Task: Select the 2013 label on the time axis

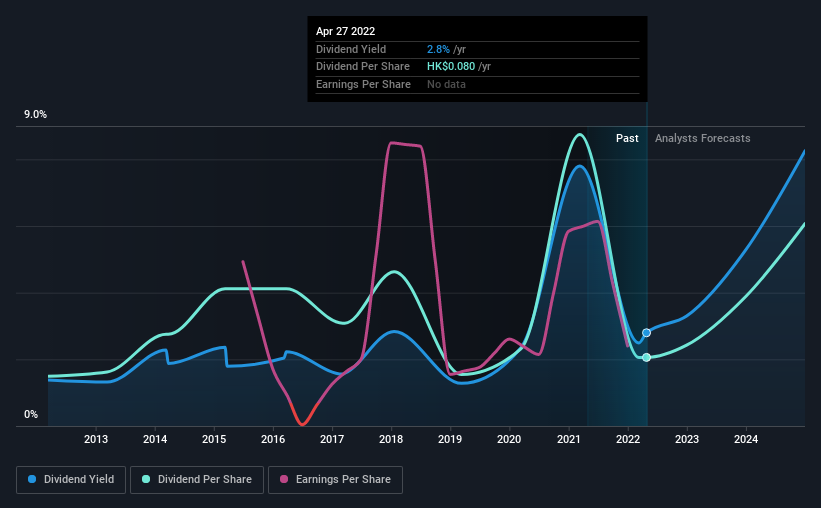Action: click(x=96, y=439)
